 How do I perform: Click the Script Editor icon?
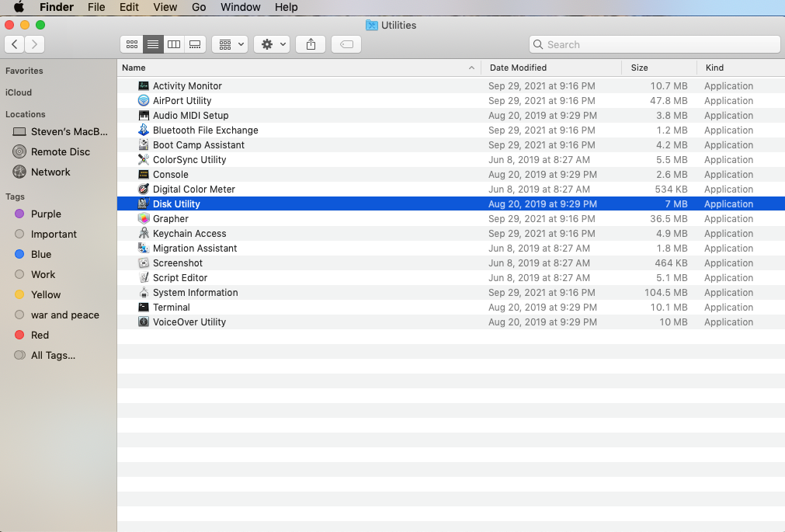(x=144, y=278)
